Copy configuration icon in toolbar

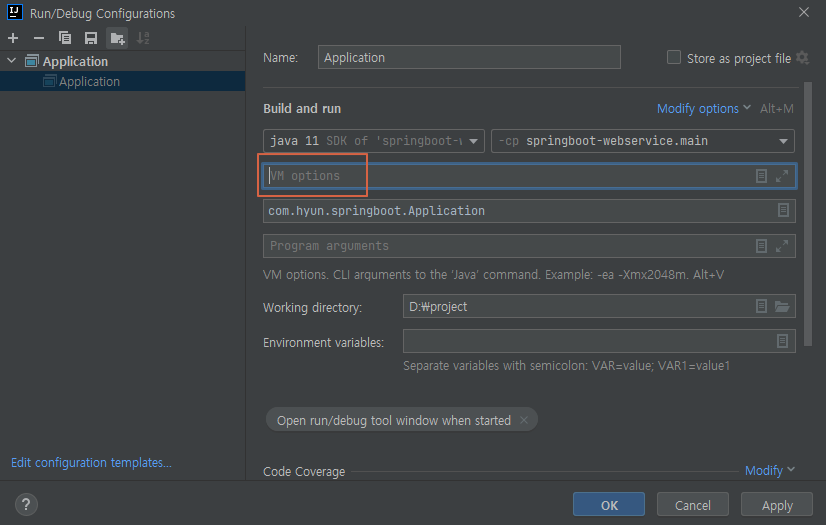pyautogui.click(x=65, y=38)
